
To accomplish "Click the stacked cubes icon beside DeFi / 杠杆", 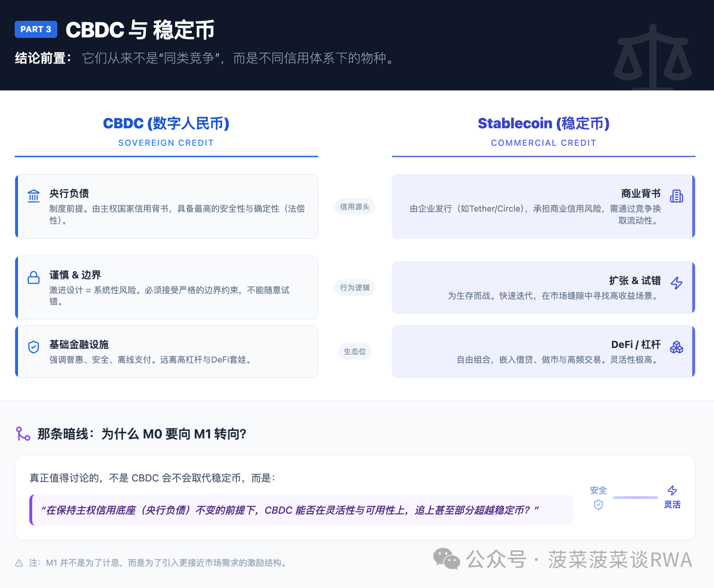I will tap(677, 347).
